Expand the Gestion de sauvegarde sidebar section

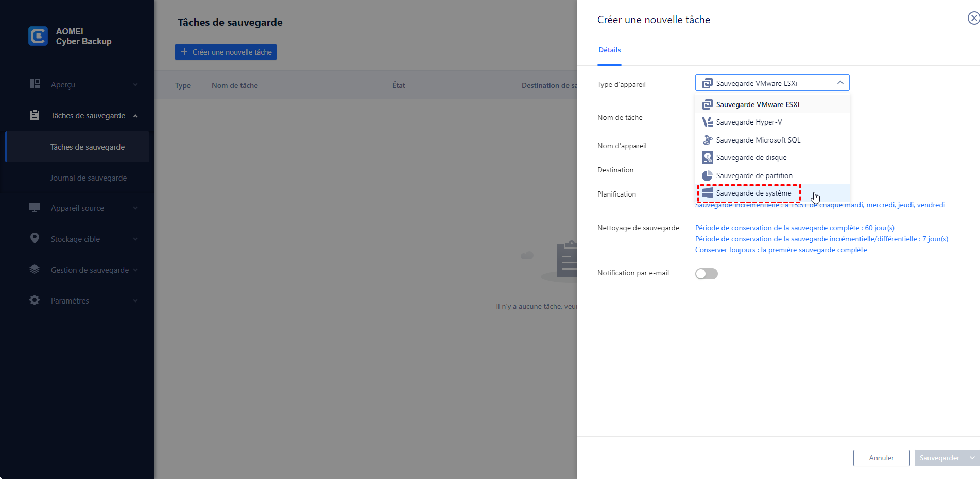point(135,270)
